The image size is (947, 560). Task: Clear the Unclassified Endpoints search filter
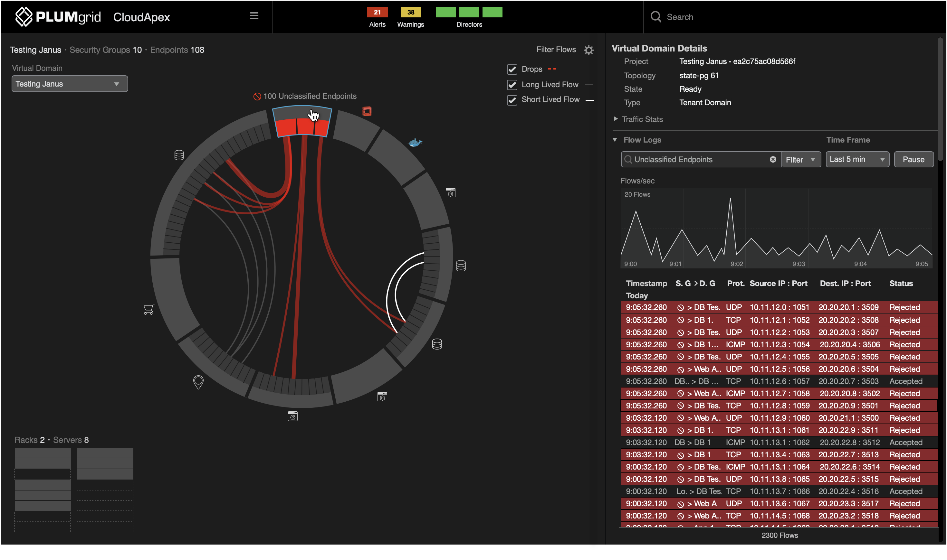pyautogui.click(x=773, y=159)
